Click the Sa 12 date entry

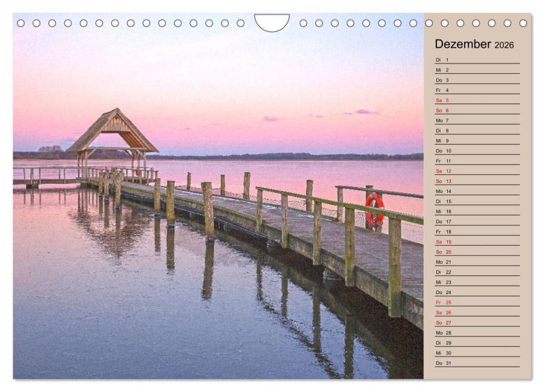click(x=477, y=171)
